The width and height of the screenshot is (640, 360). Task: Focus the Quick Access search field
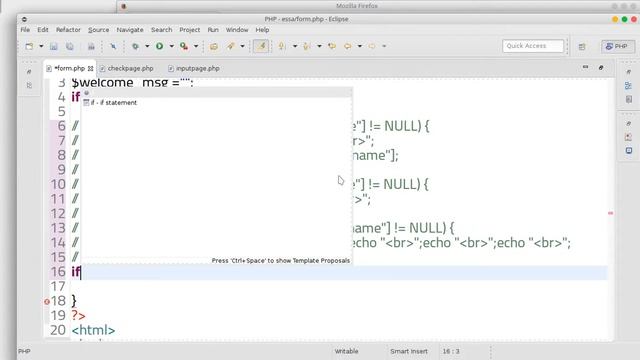[x=533, y=46]
